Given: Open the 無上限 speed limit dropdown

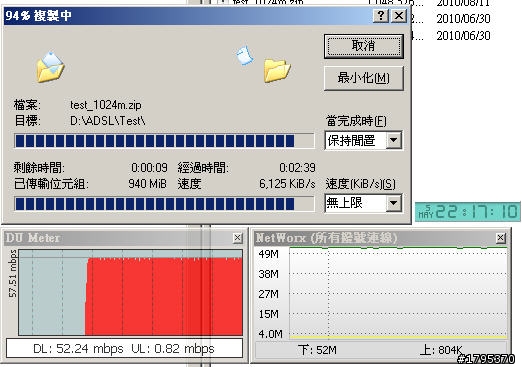Looking at the screenshot, I should [x=393, y=203].
